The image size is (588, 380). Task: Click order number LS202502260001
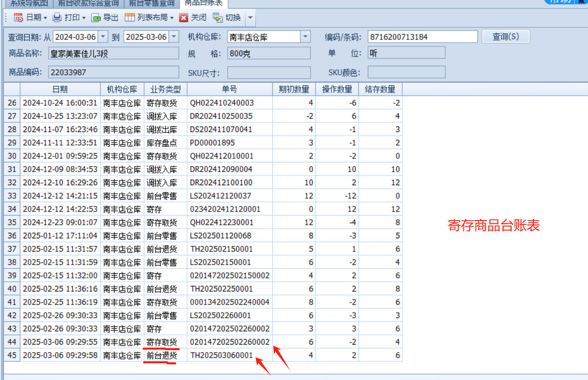(221, 315)
